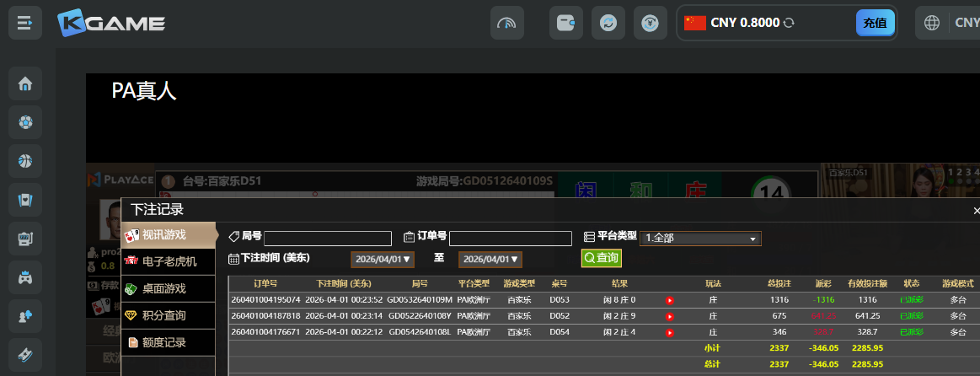The height and width of the screenshot is (376, 980).
Task: Click the gamepad icon in the sidebar
Action: point(25,277)
